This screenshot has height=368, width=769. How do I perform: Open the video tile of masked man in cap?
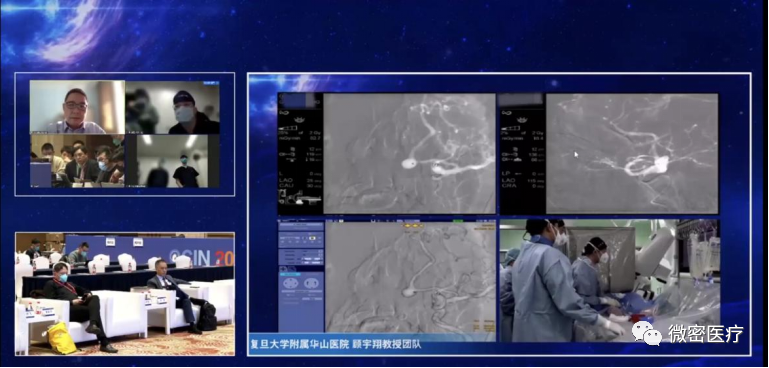[172, 107]
